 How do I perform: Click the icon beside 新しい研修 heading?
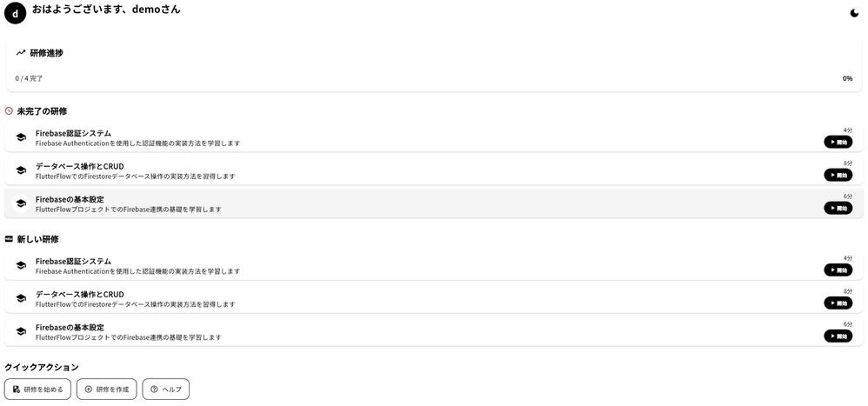tap(9, 239)
